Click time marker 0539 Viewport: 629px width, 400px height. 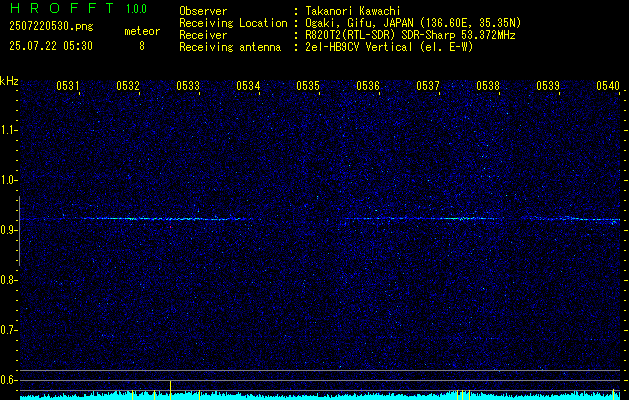pyautogui.click(x=548, y=85)
